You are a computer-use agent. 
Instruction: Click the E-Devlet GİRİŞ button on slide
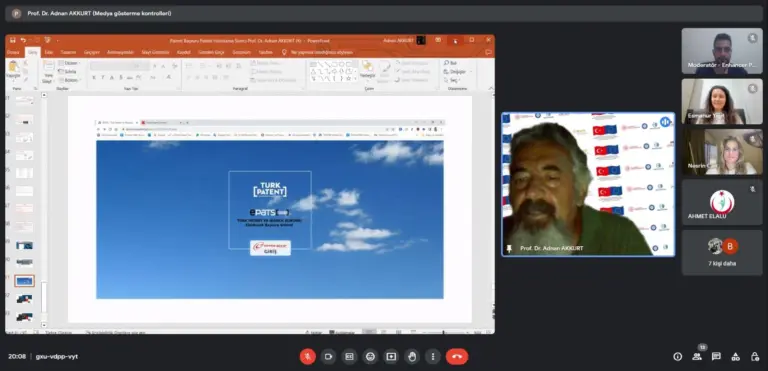[x=270, y=248]
